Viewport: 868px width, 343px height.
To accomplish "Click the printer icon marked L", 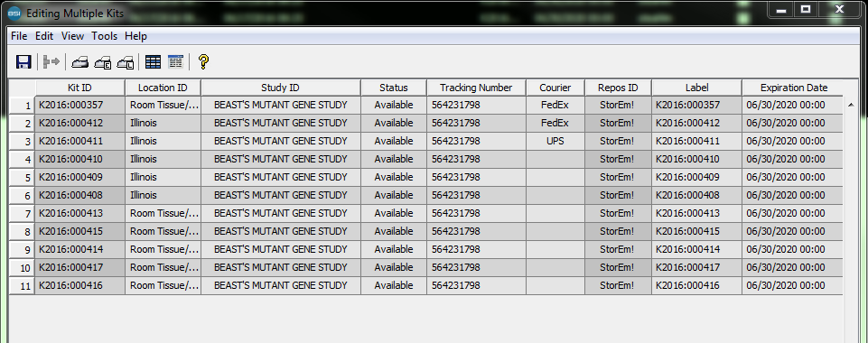I will (x=126, y=62).
